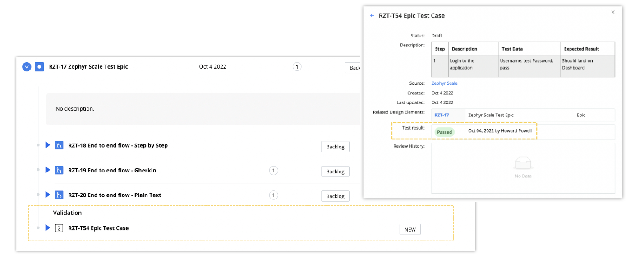Click the Passed test result badge
This screenshot has height=269, width=644.
click(444, 132)
